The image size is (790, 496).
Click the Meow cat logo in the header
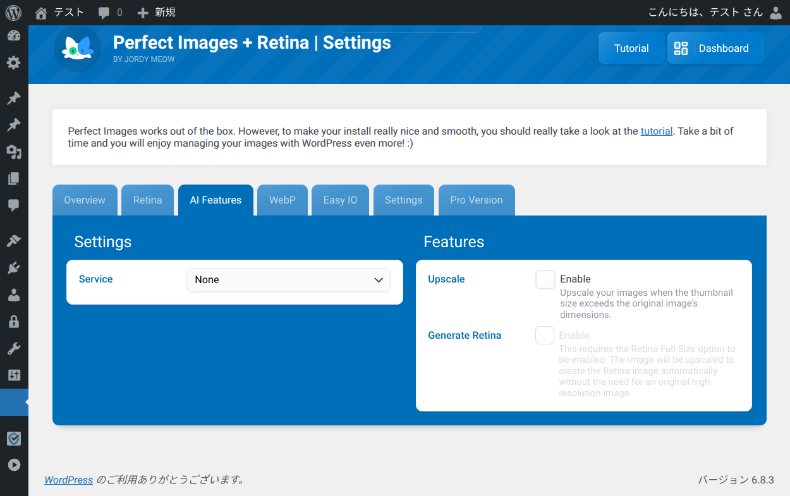(77, 48)
